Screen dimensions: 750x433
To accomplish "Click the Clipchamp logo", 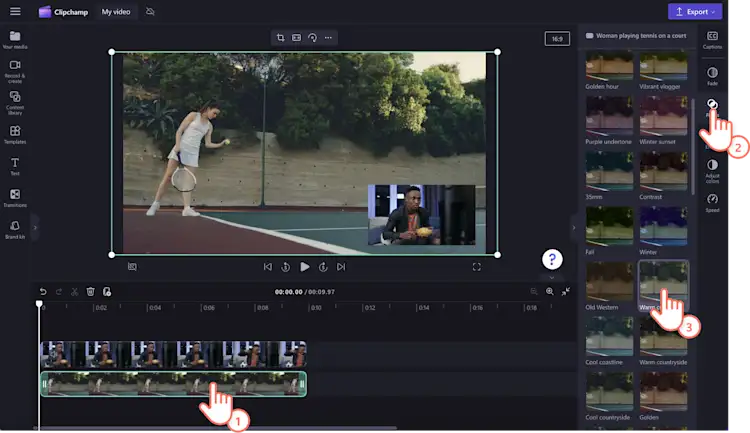I will pos(63,12).
